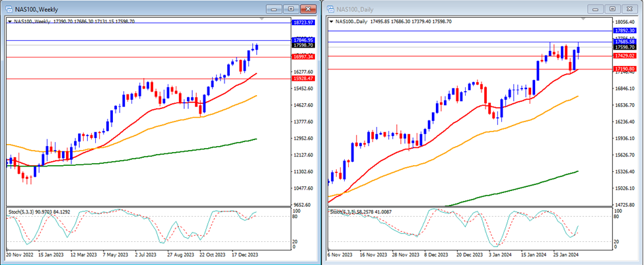Click the 28 Nov 2023 date on Daily axis
644x265 pixels.
[x=405, y=254]
